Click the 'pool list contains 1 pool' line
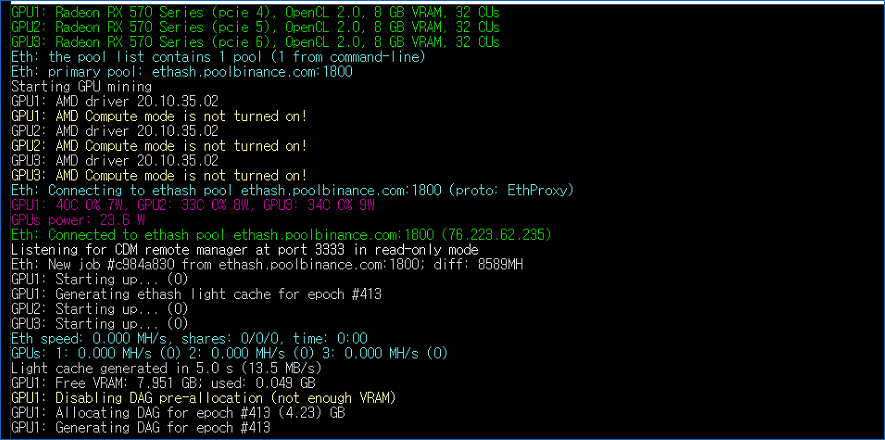The height and width of the screenshot is (440, 885). pyautogui.click(x=218, y=57)
